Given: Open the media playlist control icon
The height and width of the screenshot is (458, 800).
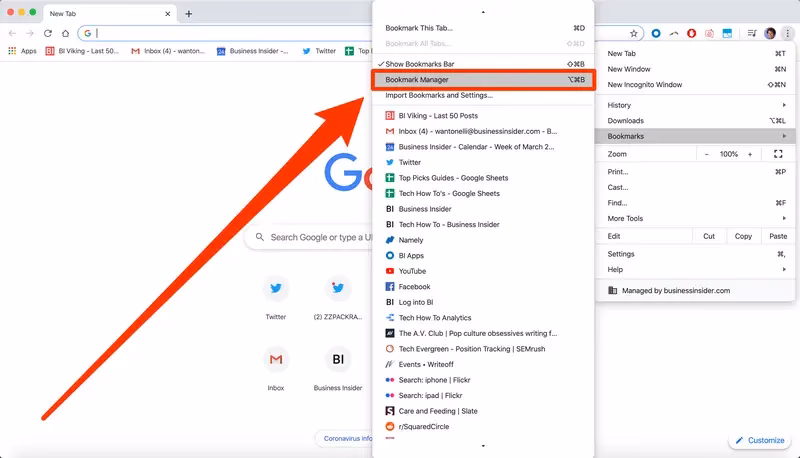Looking at the screenshot, I should pos(752,33).
